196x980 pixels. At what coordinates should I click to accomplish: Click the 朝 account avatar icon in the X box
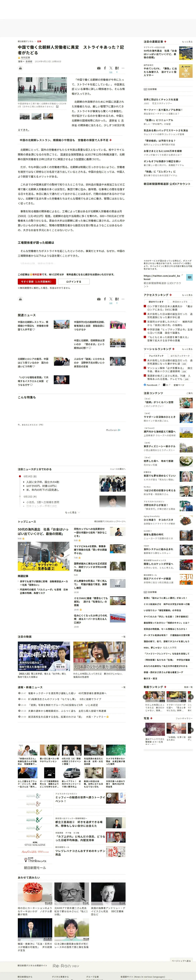tap(189, 277)
